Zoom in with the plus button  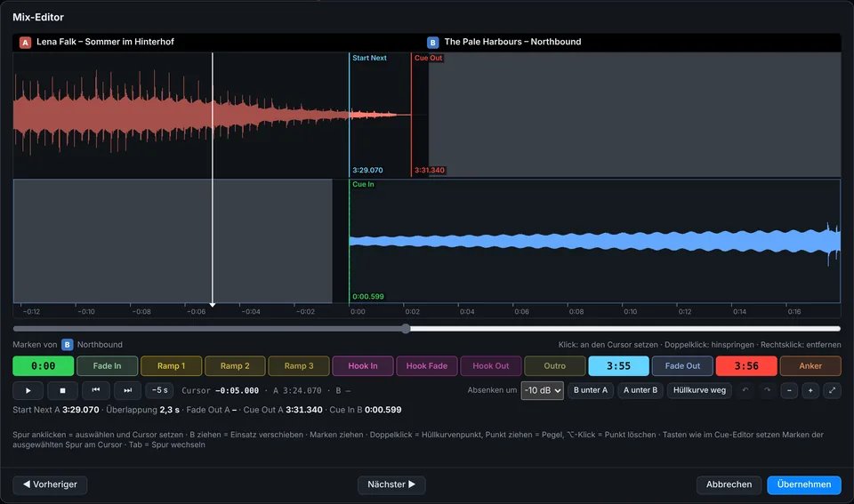[x=810, y=390]
